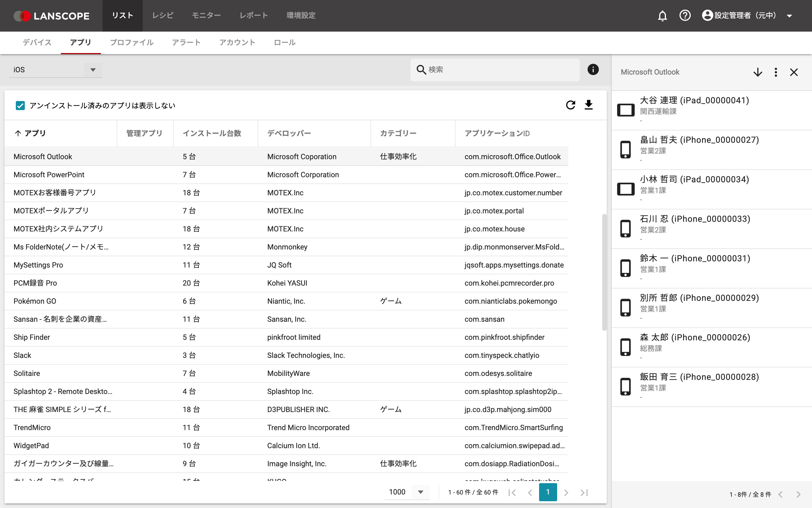Uncheck アンインストール済みのアプリは表示しない checkbox
Screen dimensions: 812x508
click(x=20, y=106)
